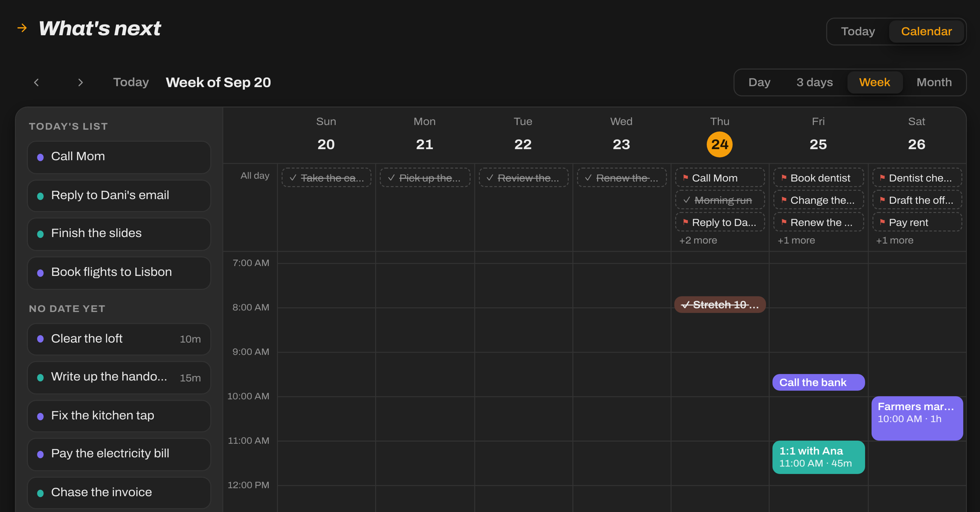Click the flag on Dentist che... task

click(x=882, y=178)
